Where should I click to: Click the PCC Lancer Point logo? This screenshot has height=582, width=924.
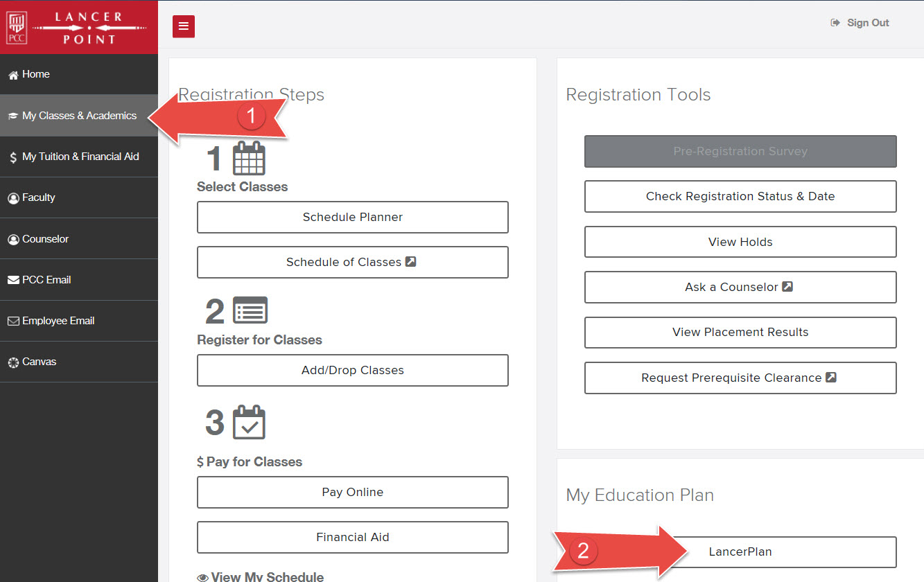coord(79,27)
